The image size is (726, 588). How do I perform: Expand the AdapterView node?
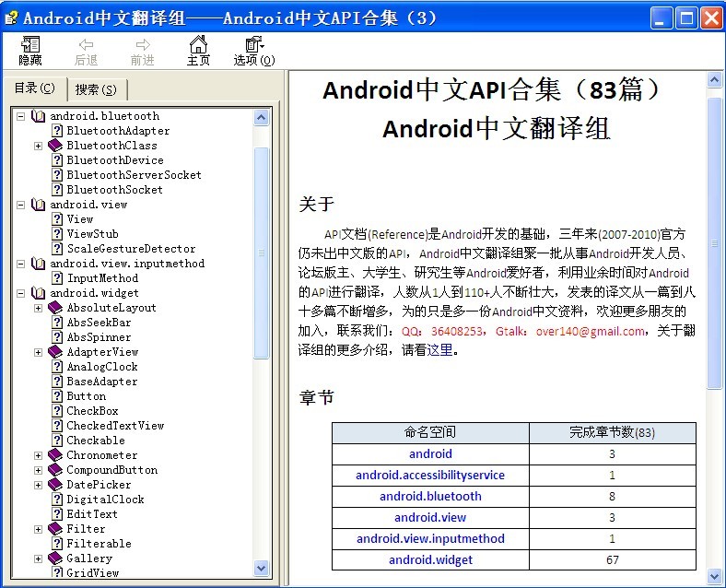(39, 352)
